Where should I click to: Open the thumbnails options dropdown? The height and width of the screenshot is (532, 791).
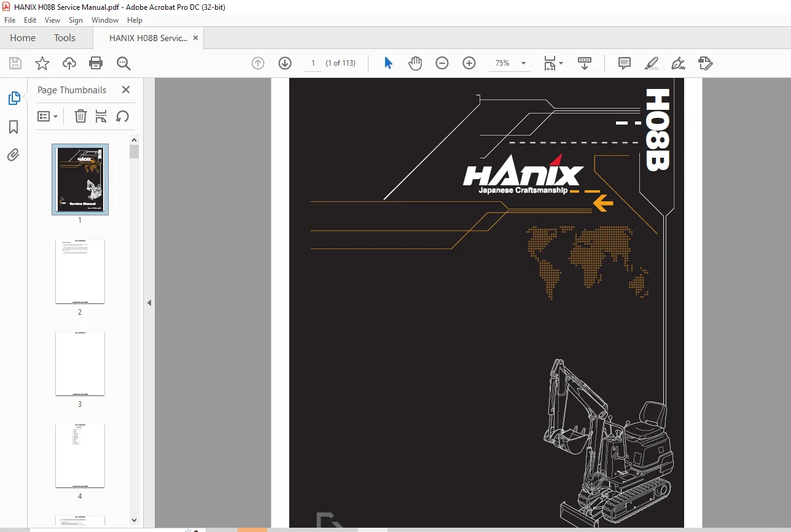click(48, 116)
